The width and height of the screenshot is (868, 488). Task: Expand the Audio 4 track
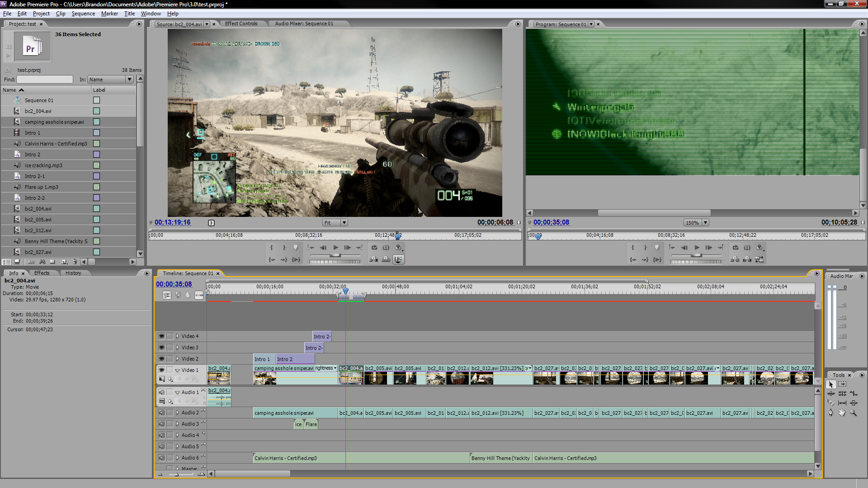coord(178,435)
